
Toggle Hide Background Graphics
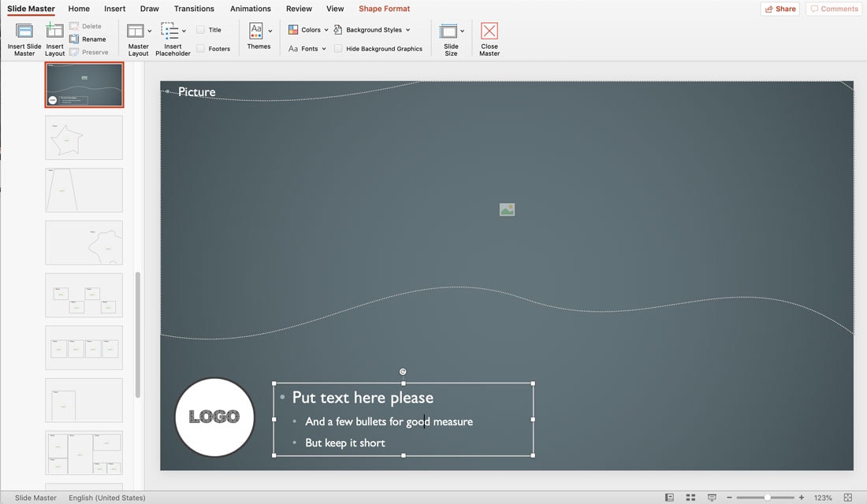coord(339,48)
